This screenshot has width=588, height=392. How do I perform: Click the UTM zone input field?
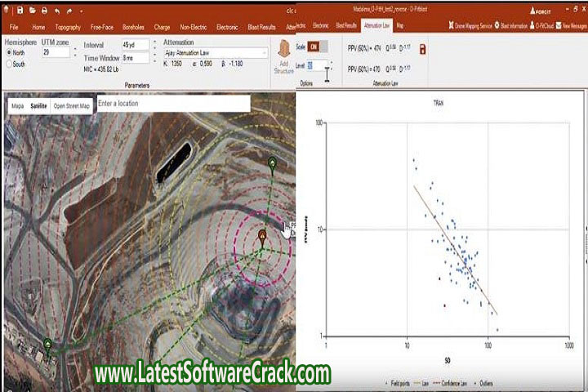point(56,52)
